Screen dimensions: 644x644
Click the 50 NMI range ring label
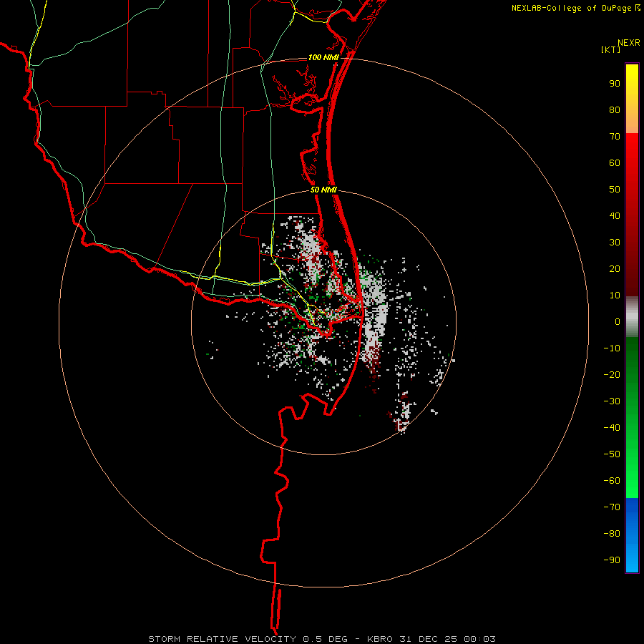tap(323, 190)
